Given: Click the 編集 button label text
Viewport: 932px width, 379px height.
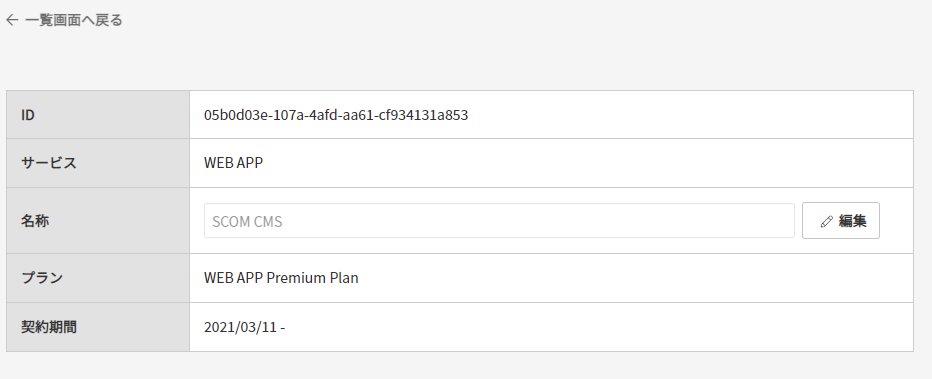Looking at the screenshot, I should [x=852, y=221].
